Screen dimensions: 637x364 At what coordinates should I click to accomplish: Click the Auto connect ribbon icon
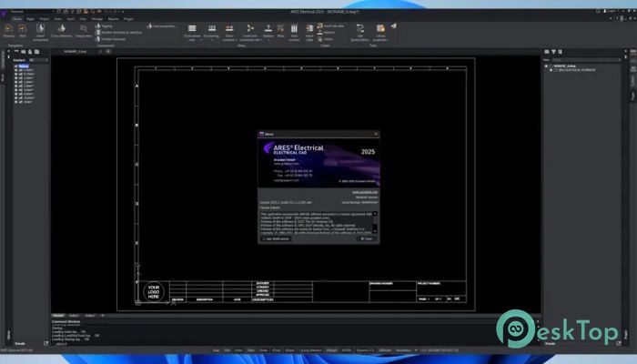[x=294, y=28]
